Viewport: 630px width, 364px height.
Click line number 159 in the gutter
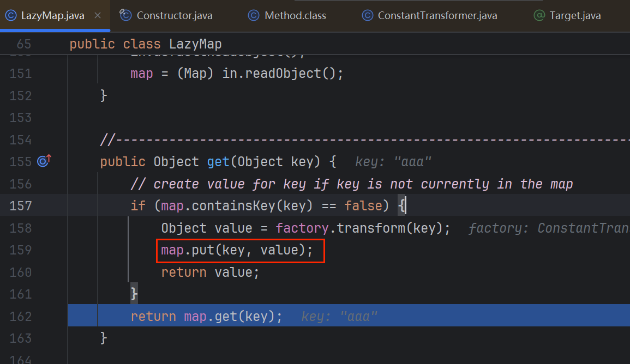point(21,250)
